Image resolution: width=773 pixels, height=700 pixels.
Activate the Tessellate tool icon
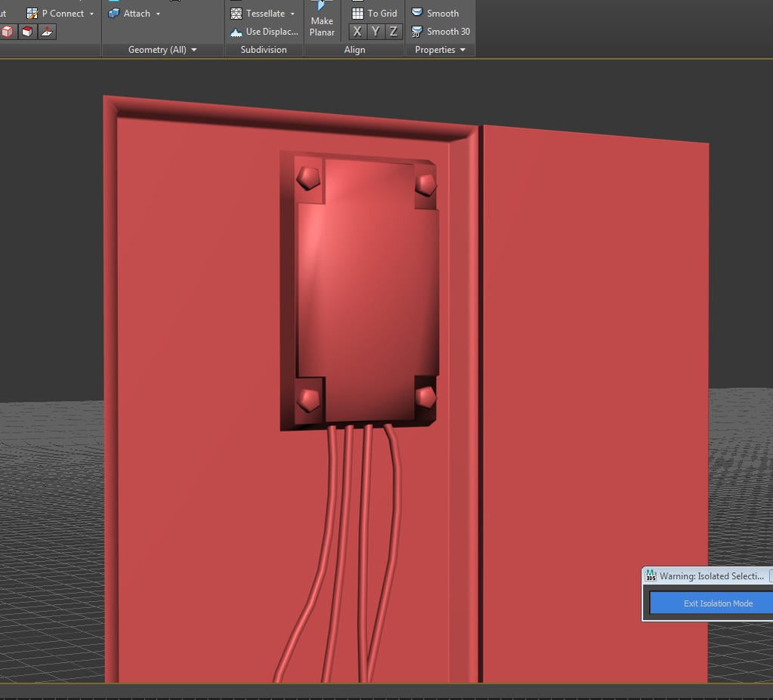click(x=236, y=13)
